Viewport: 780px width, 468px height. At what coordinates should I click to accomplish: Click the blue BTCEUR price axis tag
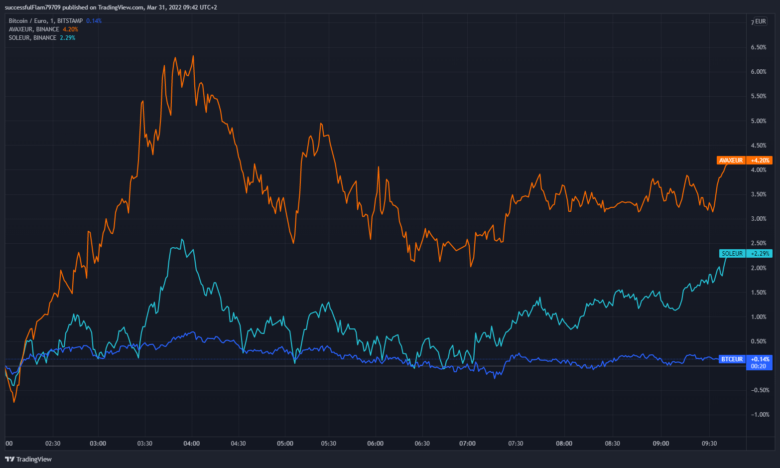point(732,359)
